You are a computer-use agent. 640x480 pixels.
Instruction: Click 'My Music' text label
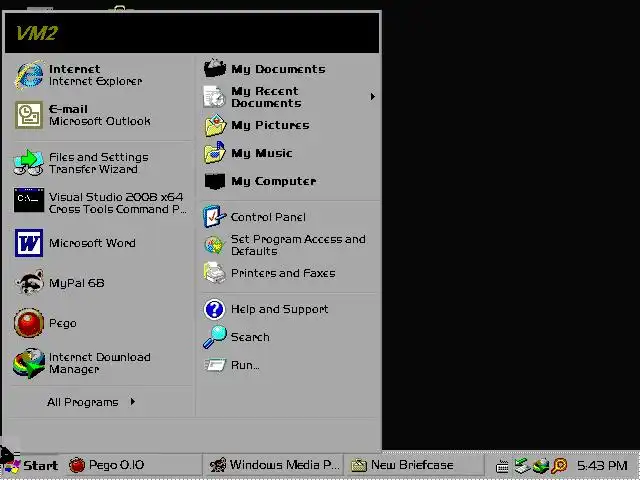click(262, 153)
